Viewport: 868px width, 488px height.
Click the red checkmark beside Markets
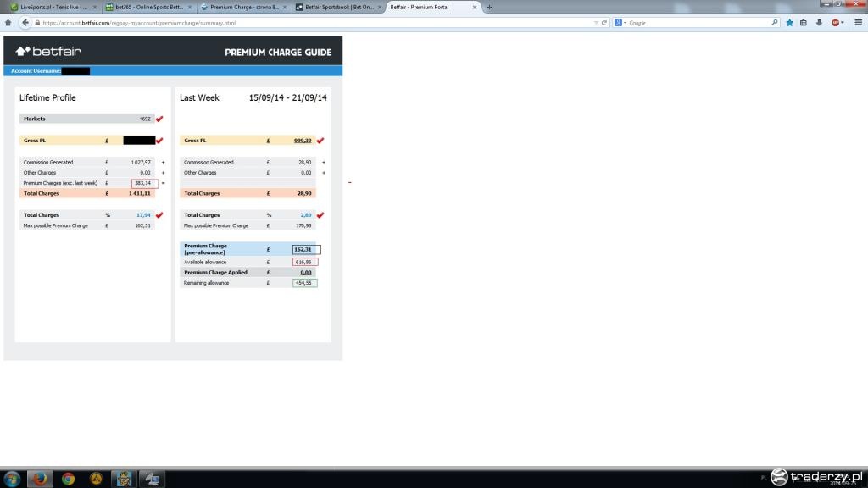(x=159, y=119)
